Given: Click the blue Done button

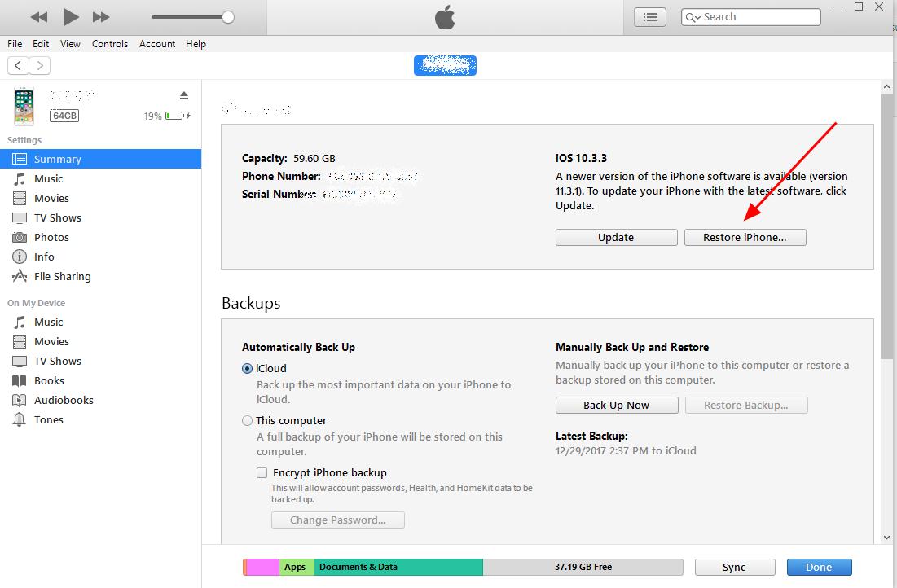Looking at the screenshot, I should tap(820, 567).
